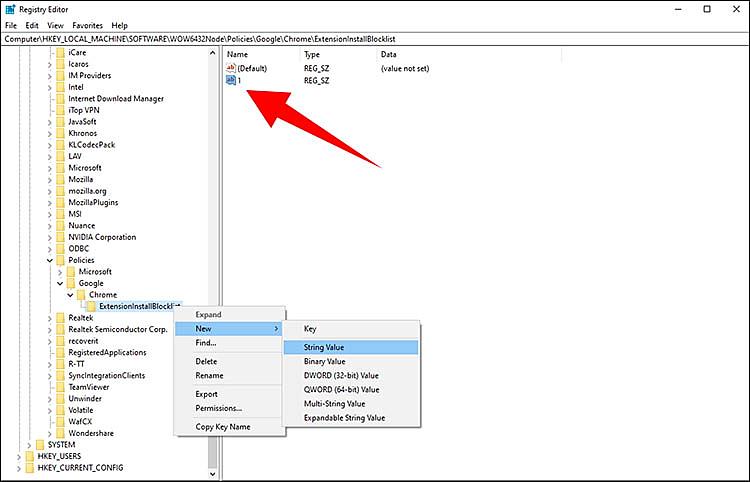Expand the JavaSoft tree node
The height and width of the screenshot is (482, 750).
pos(50,122)
